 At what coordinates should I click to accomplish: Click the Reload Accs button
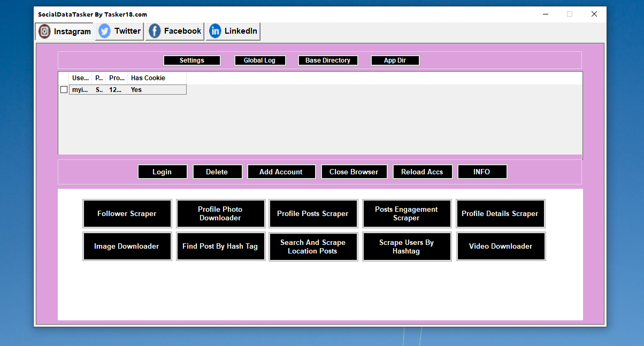423,172
